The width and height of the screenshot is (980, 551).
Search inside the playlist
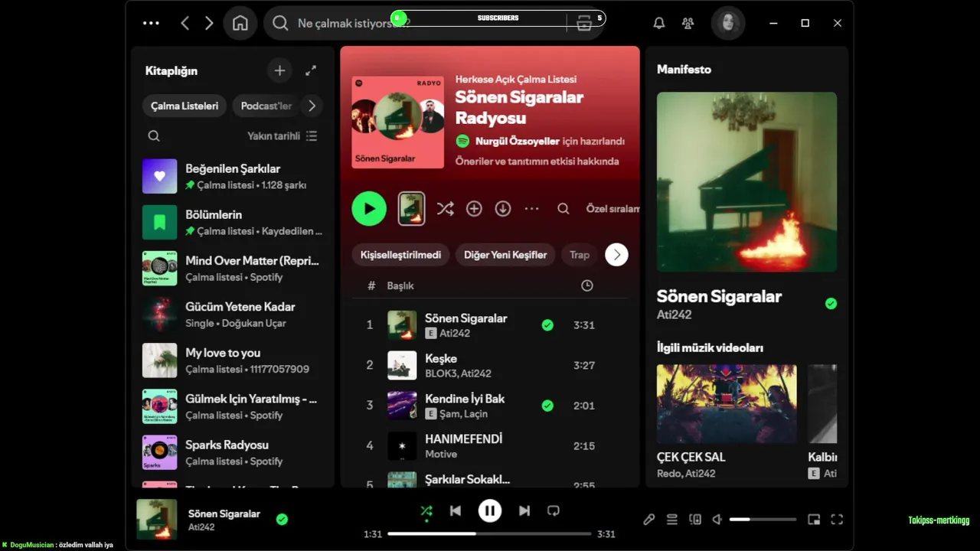pyautogui.click(x=563, y=208)
